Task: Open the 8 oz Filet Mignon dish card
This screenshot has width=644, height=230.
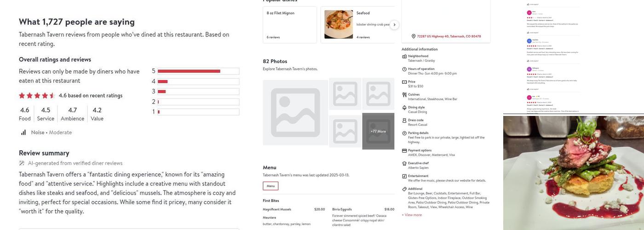Action: click(x=290, y=25)
